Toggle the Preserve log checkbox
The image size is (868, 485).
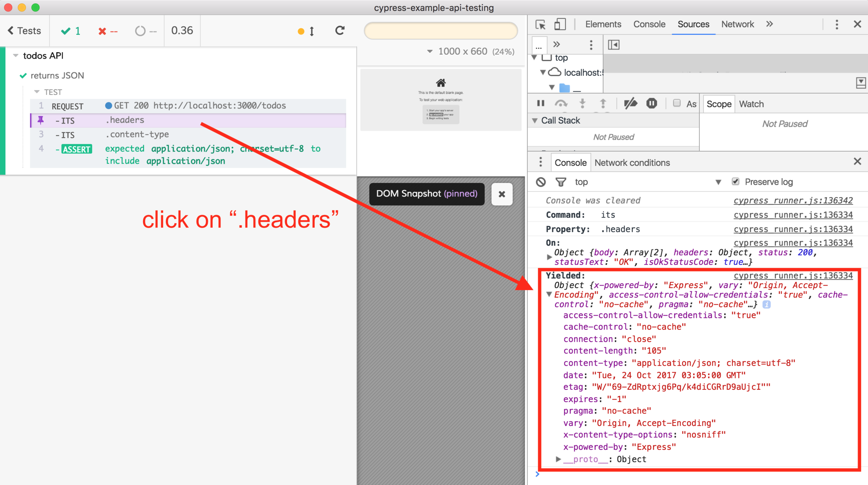point(735,182)
